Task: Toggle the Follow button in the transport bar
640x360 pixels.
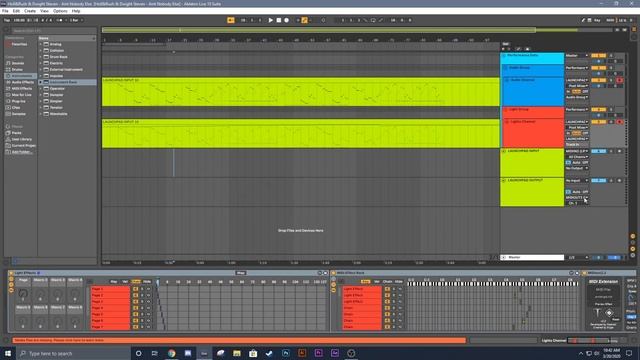Action: 231,20
